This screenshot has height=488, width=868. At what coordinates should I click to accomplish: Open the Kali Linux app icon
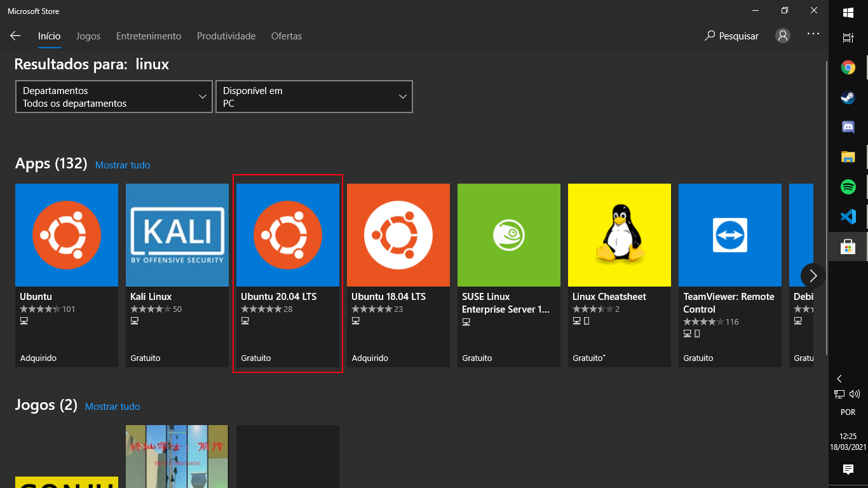click(177, 235)
